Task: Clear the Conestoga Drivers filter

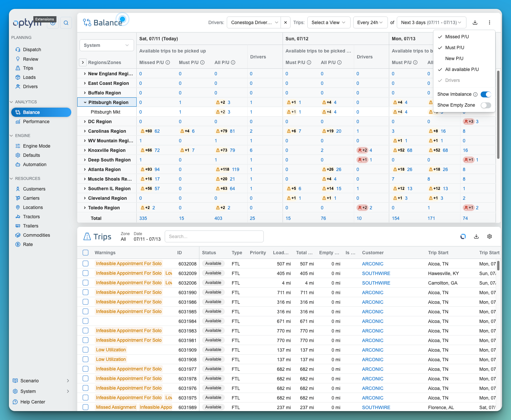Action: point(286,22)
